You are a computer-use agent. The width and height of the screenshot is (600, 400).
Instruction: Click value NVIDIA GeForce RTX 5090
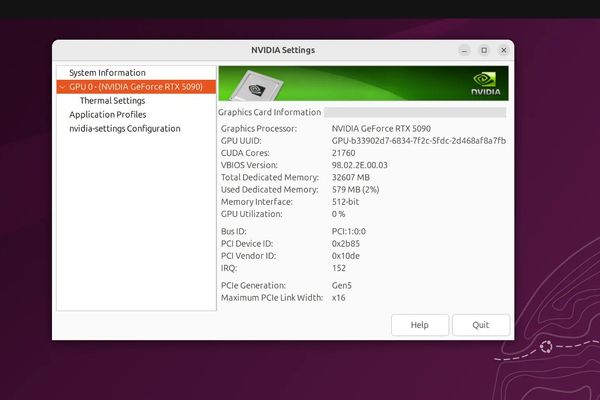pos(381,129)
